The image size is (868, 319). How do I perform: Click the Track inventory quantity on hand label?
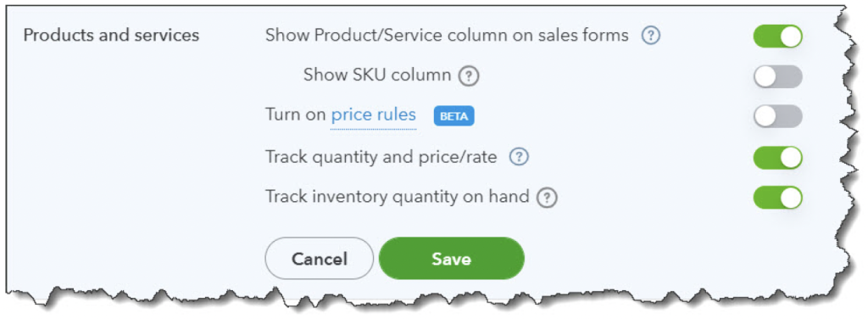pos(397,197)
